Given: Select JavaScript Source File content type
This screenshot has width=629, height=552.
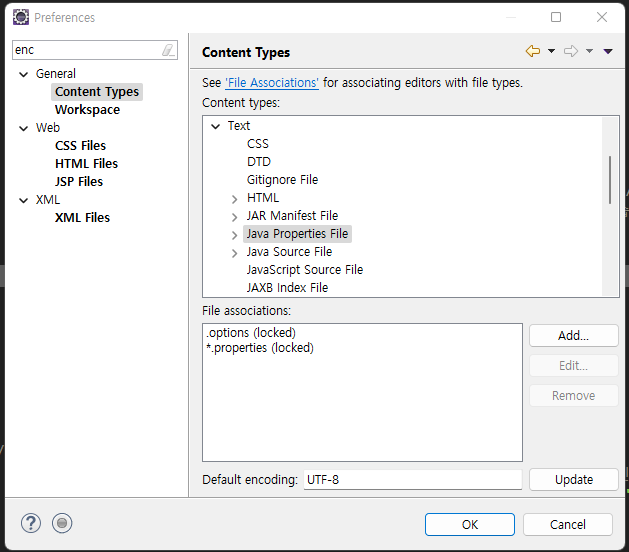Looking at the screenshot, I should [305, 270].
